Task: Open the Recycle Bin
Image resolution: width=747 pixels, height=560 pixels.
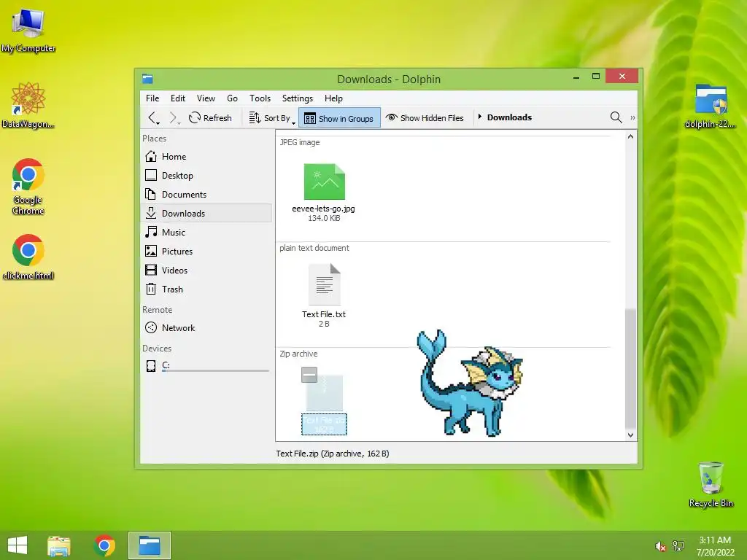Action: click(x=711, y=484)
